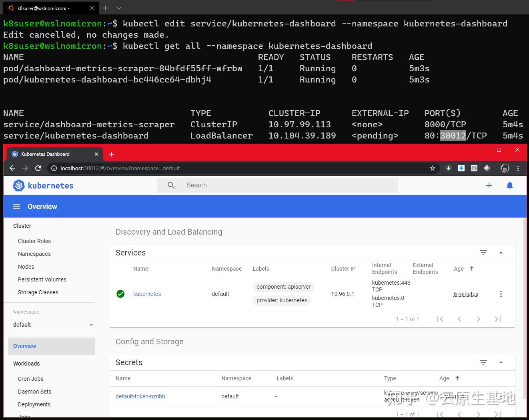The width and height of the screenshot is (529, 420).
Task: Select Deployments in the sidebar
Action: point(34,404)
